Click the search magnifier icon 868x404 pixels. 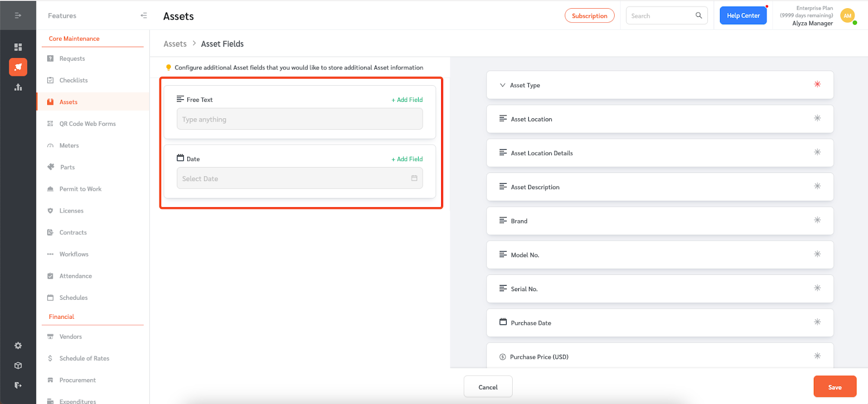pos(699,15)
